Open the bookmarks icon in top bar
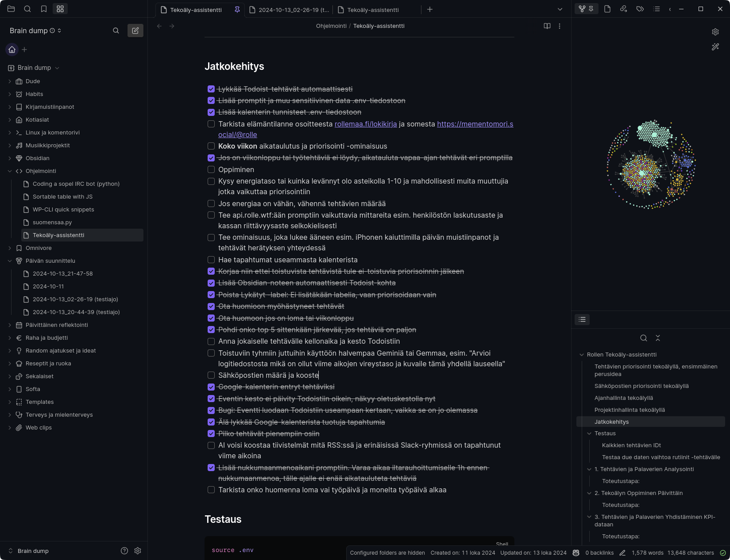This screenshot has height=560, width=730. (x=44, y=9)
